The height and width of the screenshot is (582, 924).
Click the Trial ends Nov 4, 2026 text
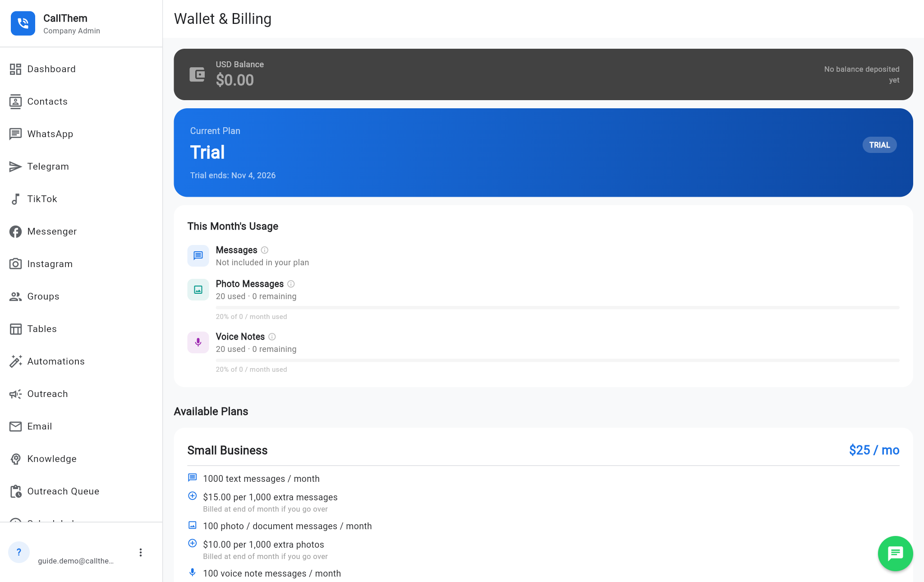point(233,176)
